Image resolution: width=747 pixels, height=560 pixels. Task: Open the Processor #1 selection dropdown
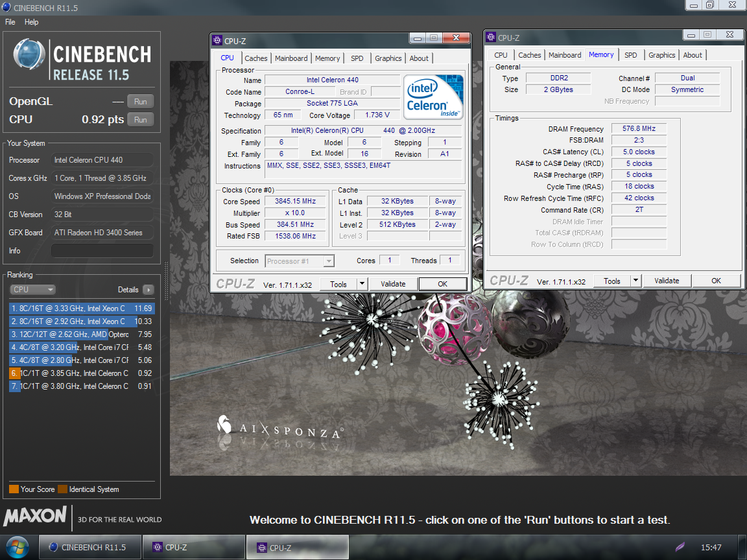pos(300,261)
